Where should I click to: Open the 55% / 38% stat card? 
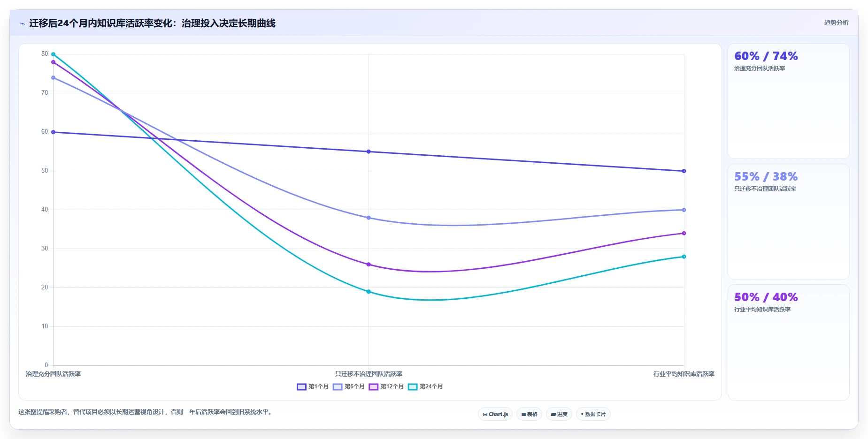[788, 221]
